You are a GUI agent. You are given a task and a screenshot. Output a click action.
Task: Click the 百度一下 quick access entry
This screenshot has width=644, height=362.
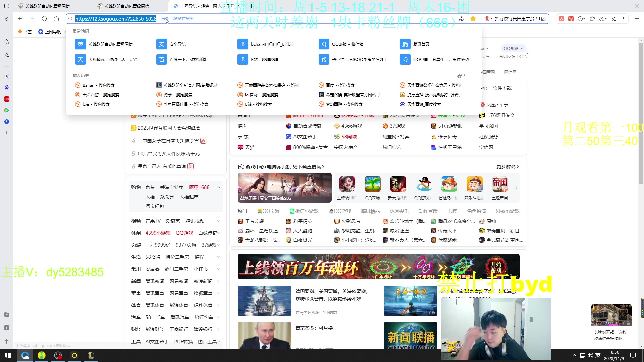[x=188, y=59]
